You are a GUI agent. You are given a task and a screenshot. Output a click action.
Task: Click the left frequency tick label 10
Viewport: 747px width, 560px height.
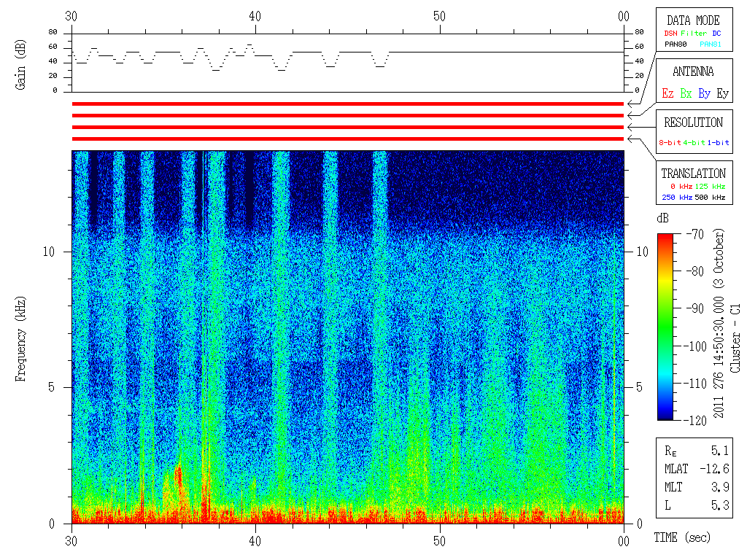[49, 252]
